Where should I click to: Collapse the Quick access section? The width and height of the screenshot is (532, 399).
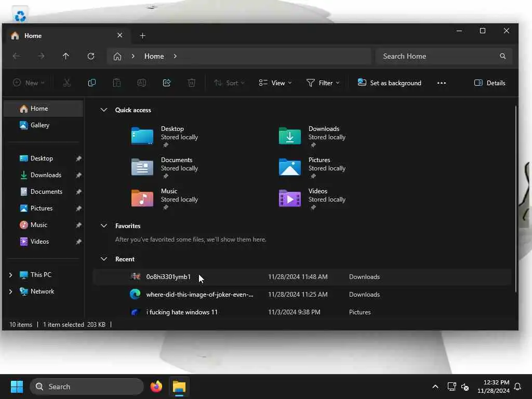(104, 110)
